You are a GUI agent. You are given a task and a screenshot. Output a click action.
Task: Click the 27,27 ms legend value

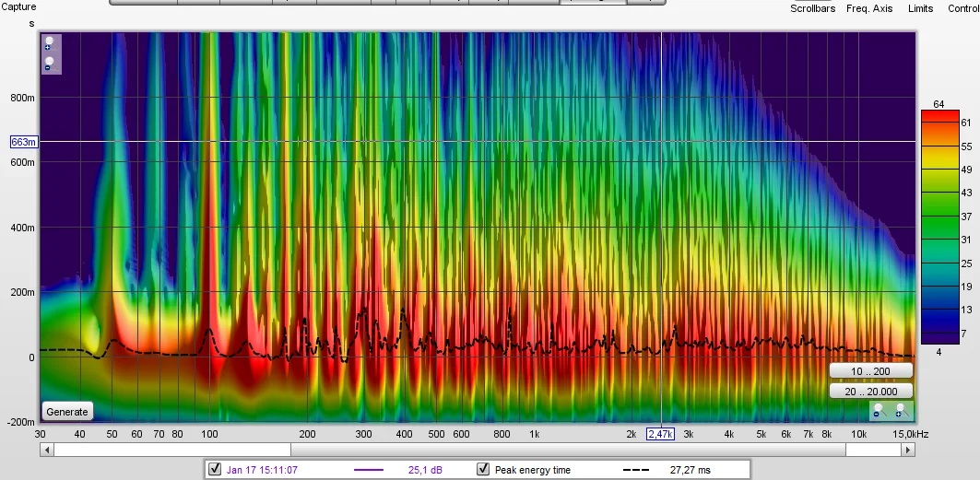pos(690,470)
